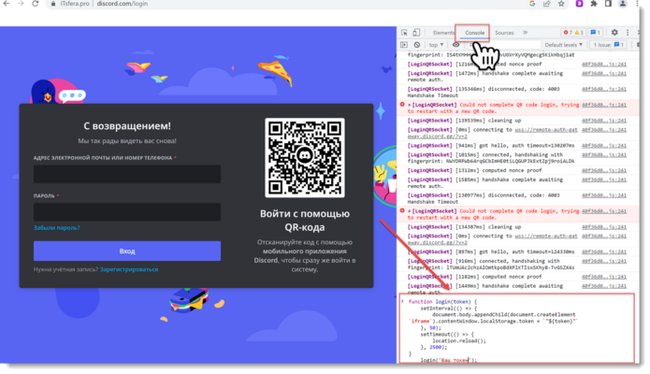This screenshot has width=650, height=374.
Task: Click the browser back arrow
Action: point(6,3)
